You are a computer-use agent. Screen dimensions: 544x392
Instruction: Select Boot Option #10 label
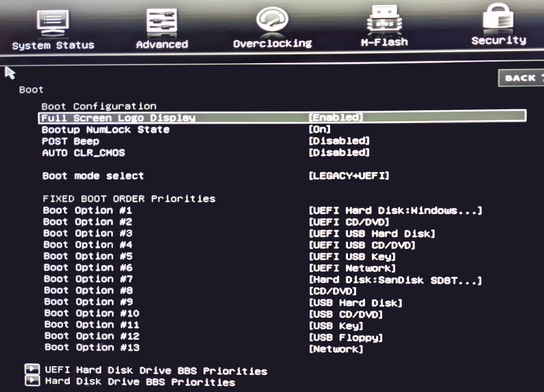92,313
